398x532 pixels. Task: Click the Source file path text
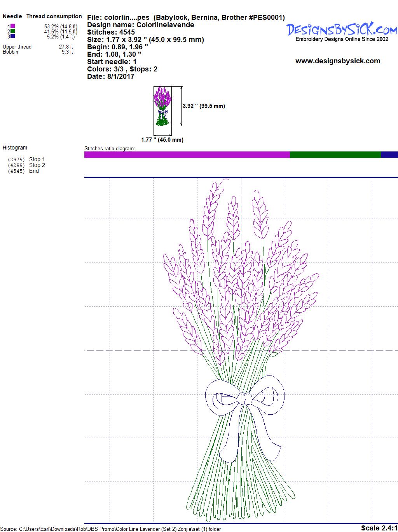click(x=111, y=529)
